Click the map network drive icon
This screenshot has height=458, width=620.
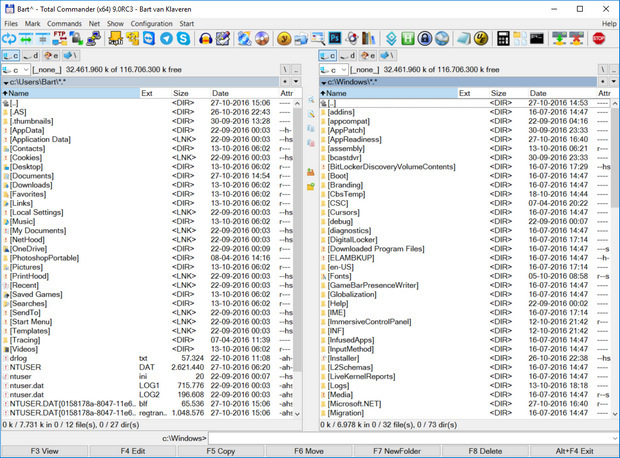(559, 39)
